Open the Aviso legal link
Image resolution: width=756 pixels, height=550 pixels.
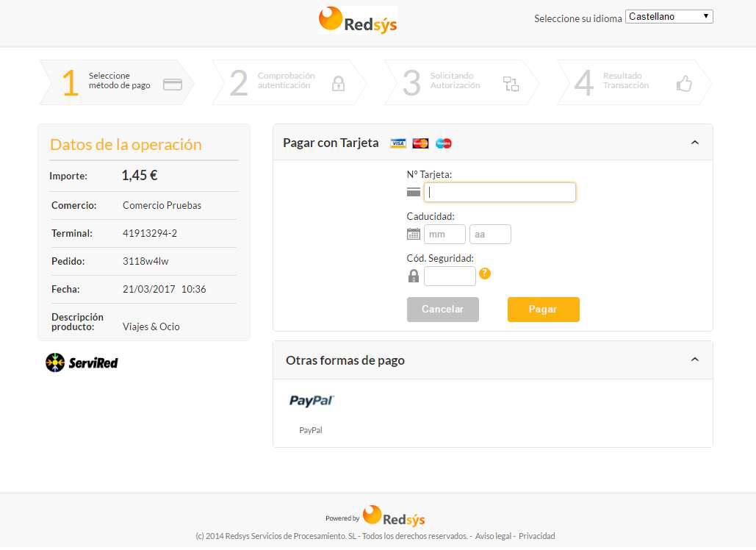(493, 535)
